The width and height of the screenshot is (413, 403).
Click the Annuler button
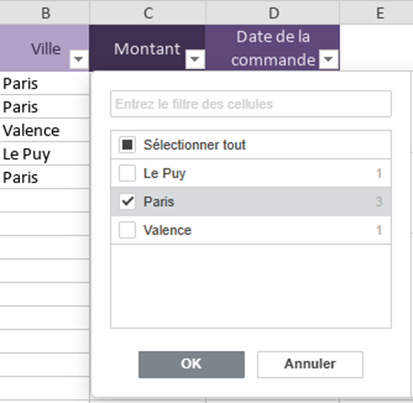tap(310, 364)
